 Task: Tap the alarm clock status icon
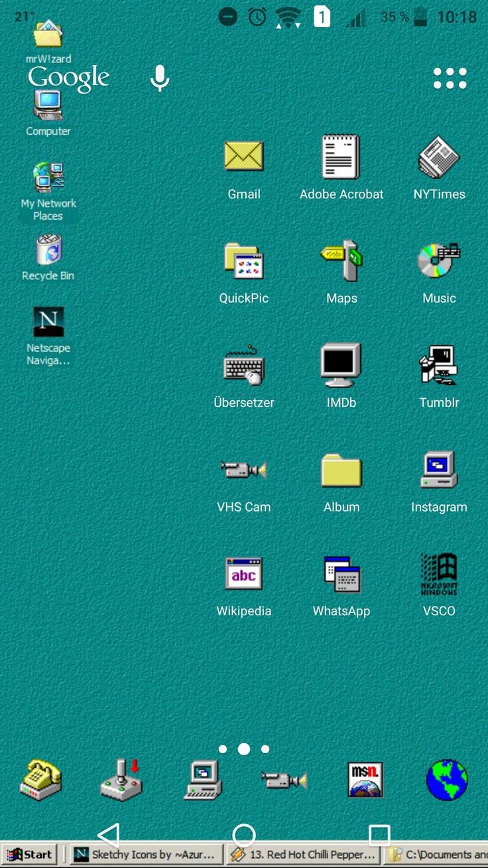[x=257, y=17]
